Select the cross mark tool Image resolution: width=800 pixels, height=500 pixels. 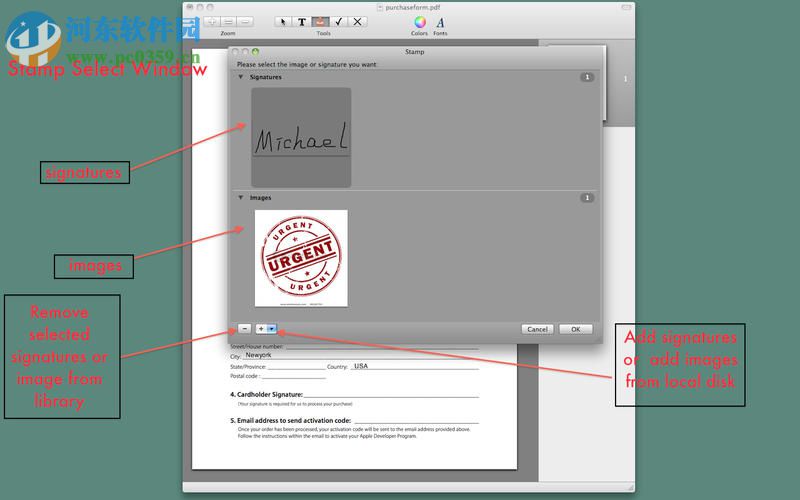358,21
